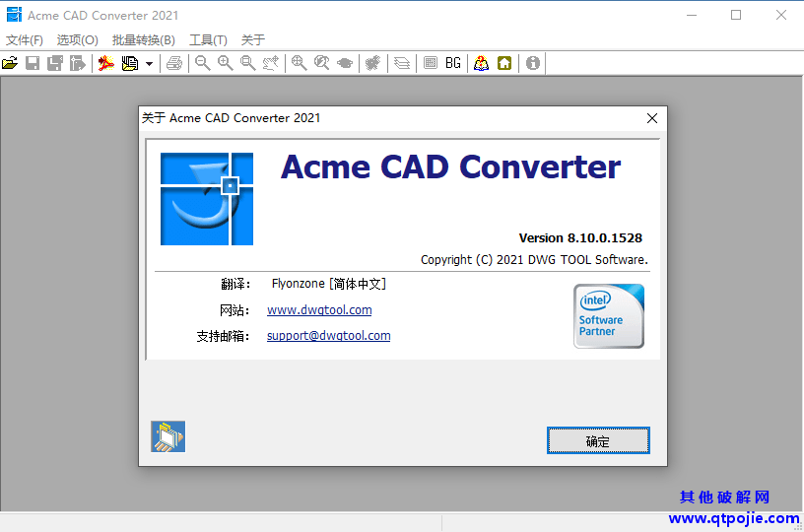Click the Zoom Previous magnifier icon
The image size is (804, 532).
[321, 63]
